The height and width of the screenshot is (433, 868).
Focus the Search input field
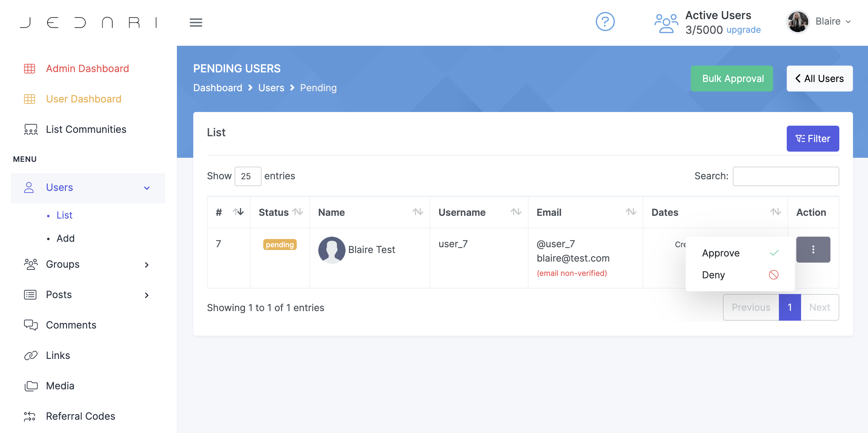[786, 176]
